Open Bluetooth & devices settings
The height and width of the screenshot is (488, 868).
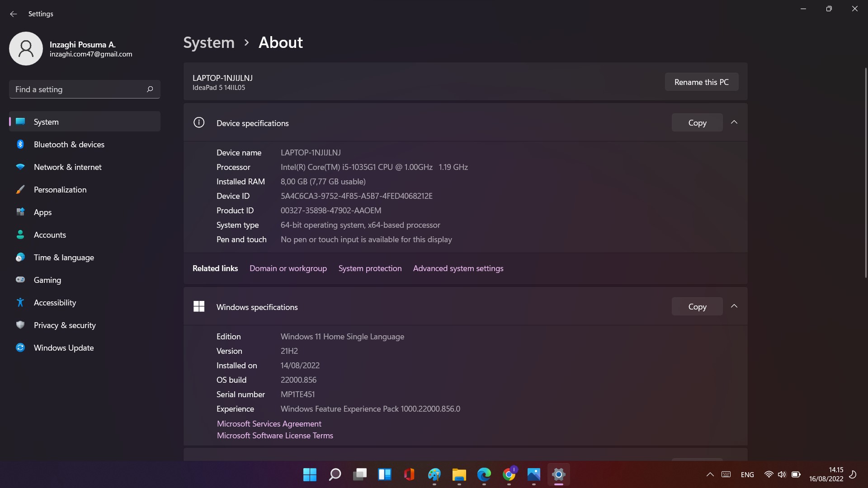coord(69,145)
